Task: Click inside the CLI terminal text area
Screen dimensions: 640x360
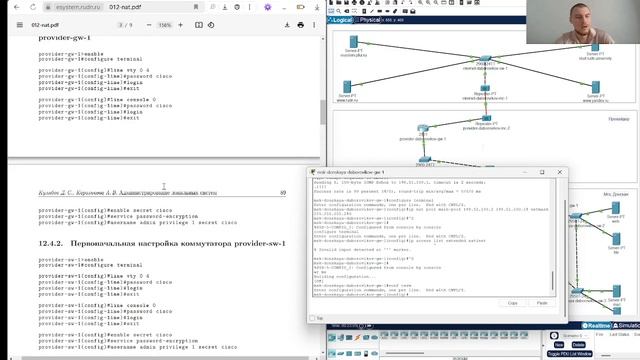Action: (x=432, y=238)
